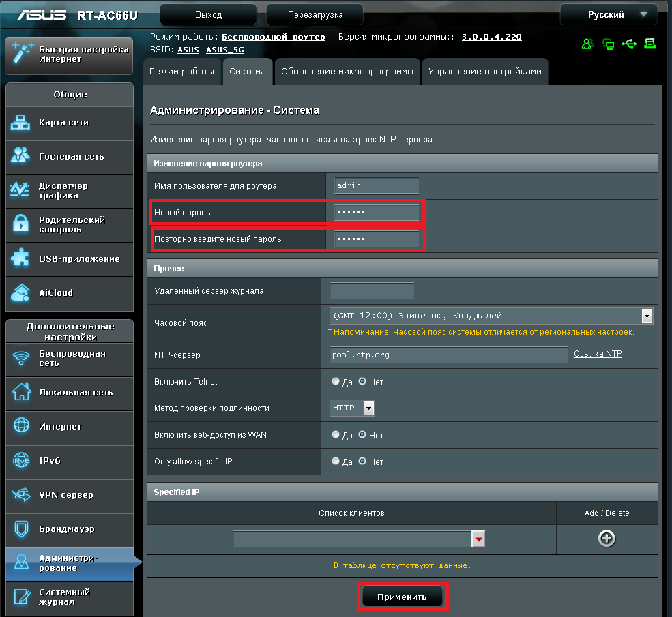Screen dimensions: 672x617
Task: Switch to Обновление микропрограммы tab
Action: pyautogui.click(x=347, y=72)
